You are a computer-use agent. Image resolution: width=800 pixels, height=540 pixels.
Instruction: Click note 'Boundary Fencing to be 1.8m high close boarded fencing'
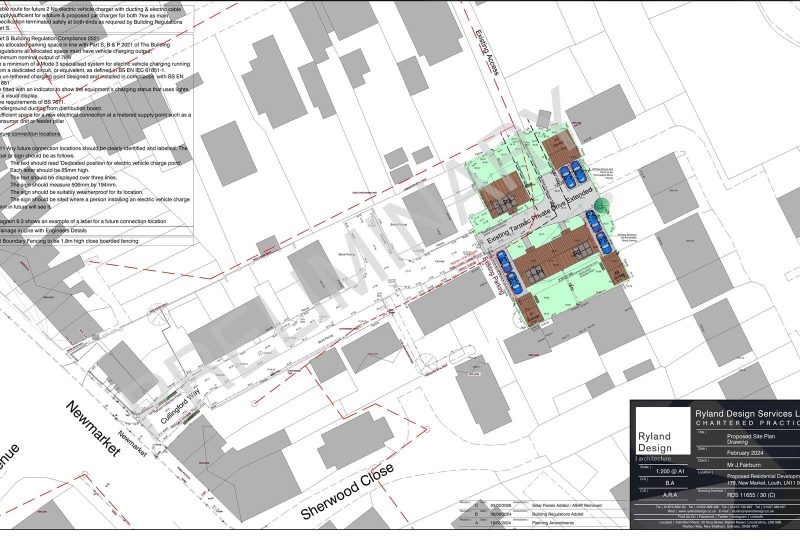click(x=69, y=241)
